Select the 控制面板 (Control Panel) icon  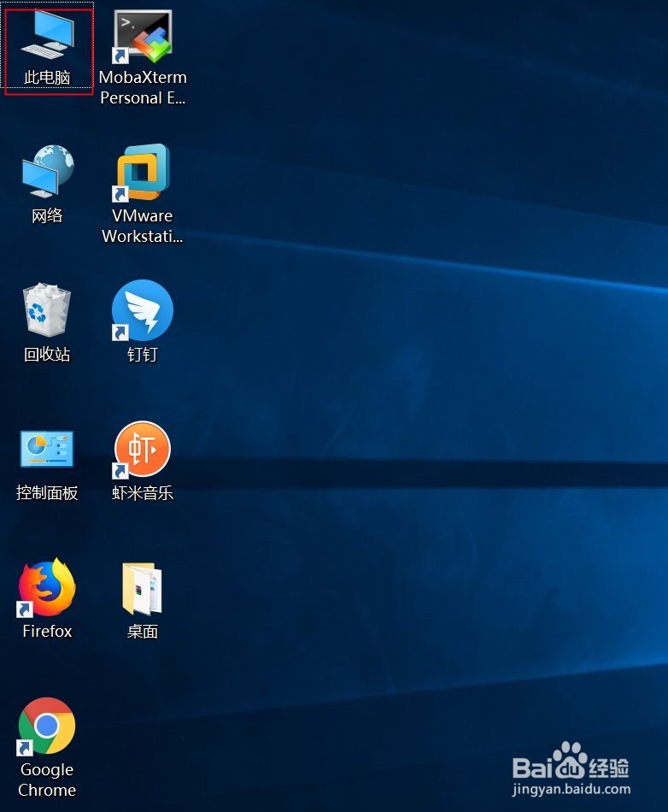tap(47, 449)
